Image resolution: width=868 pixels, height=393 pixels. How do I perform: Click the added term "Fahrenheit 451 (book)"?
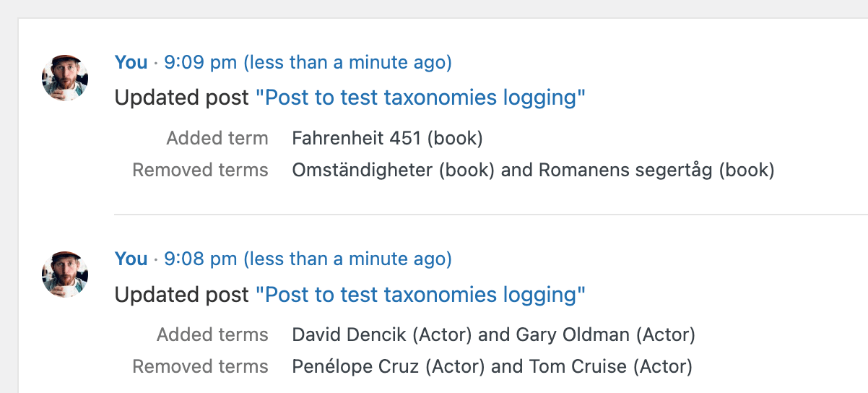[387, 138]
